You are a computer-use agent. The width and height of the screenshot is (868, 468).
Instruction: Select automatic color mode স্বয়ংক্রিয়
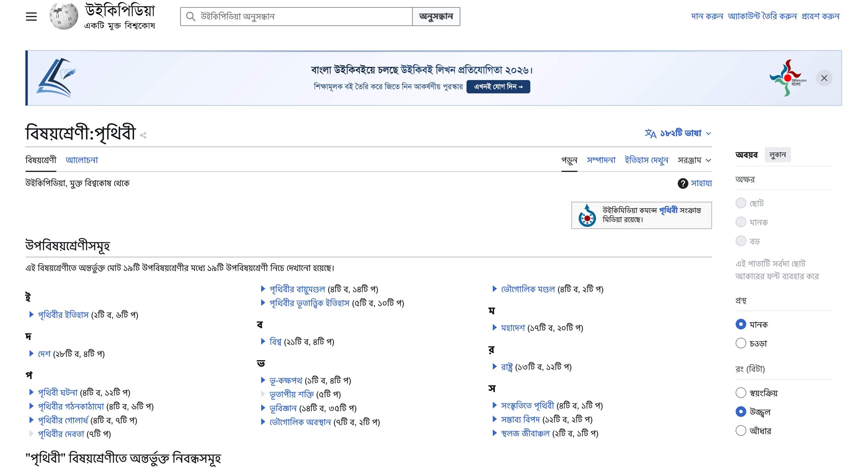point(740,393)
